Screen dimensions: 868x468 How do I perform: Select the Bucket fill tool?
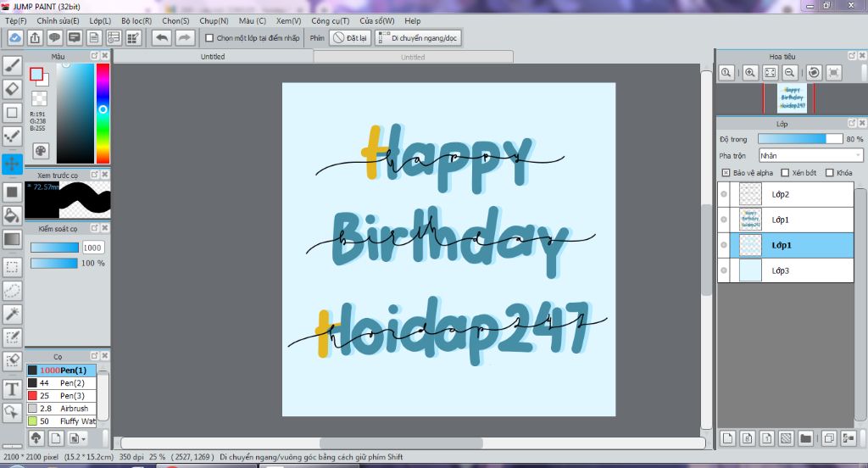click(x=12, y=215)
